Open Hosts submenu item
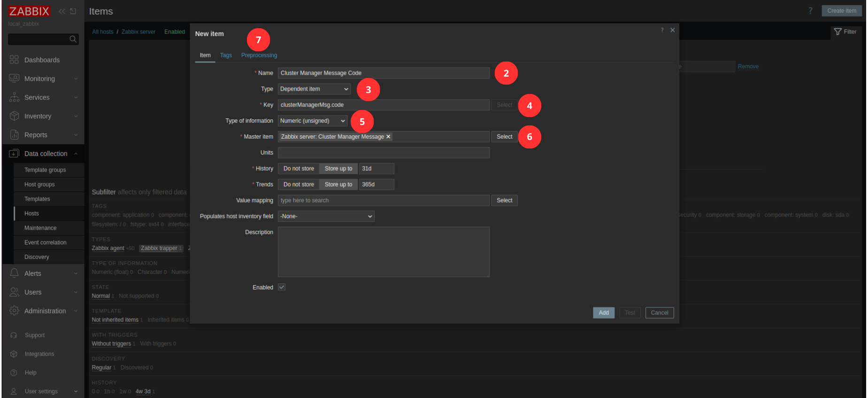 [31, 213]
